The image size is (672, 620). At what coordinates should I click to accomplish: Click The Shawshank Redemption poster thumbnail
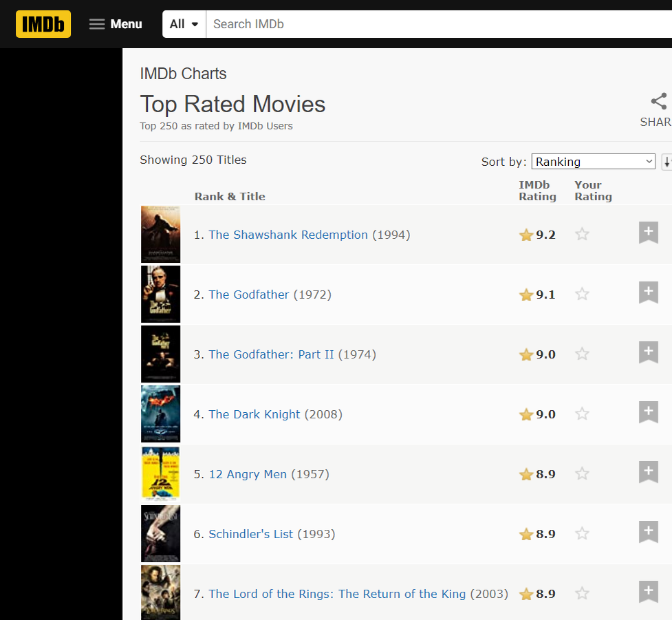(x=161, y=234)
